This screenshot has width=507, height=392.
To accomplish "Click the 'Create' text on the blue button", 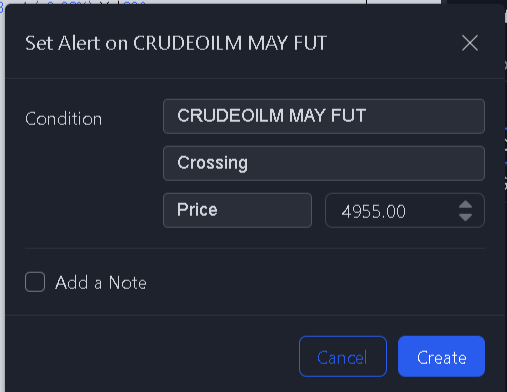I will pos(441,358).
